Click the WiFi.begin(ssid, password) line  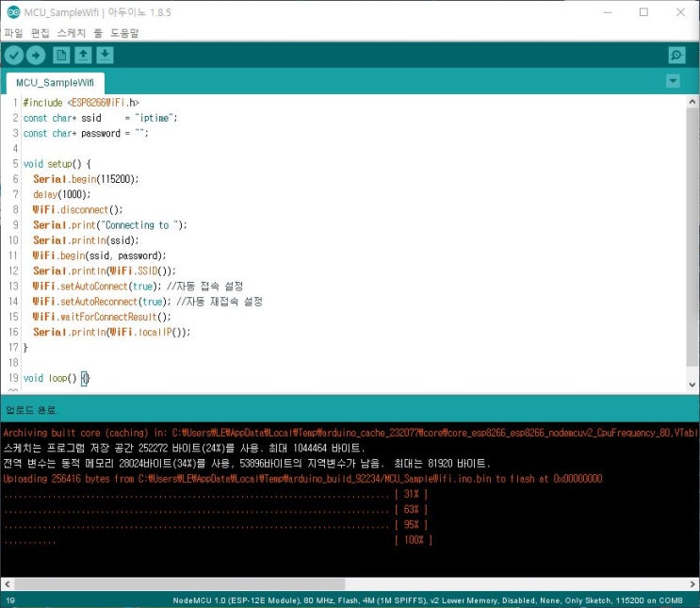click(x=99, y=255)
